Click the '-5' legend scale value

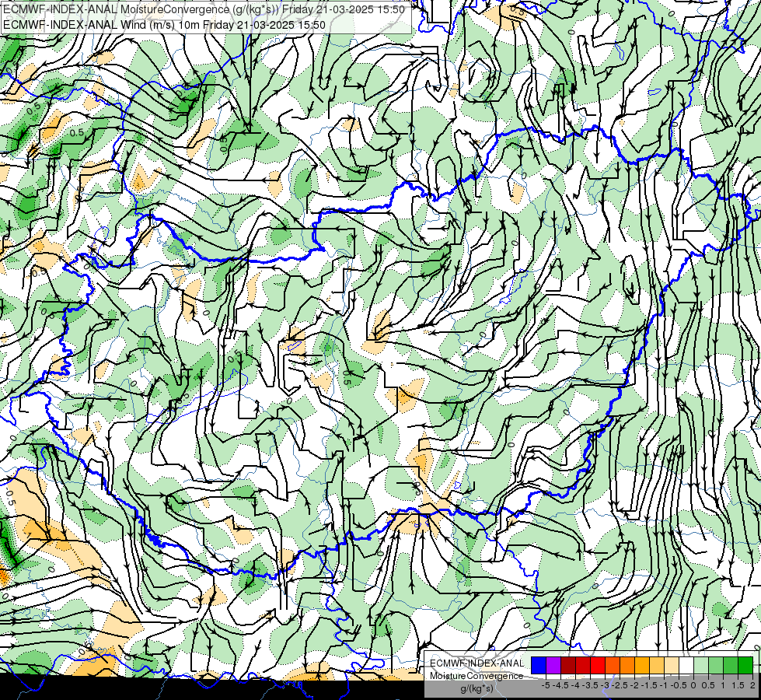tap(546, 685)
